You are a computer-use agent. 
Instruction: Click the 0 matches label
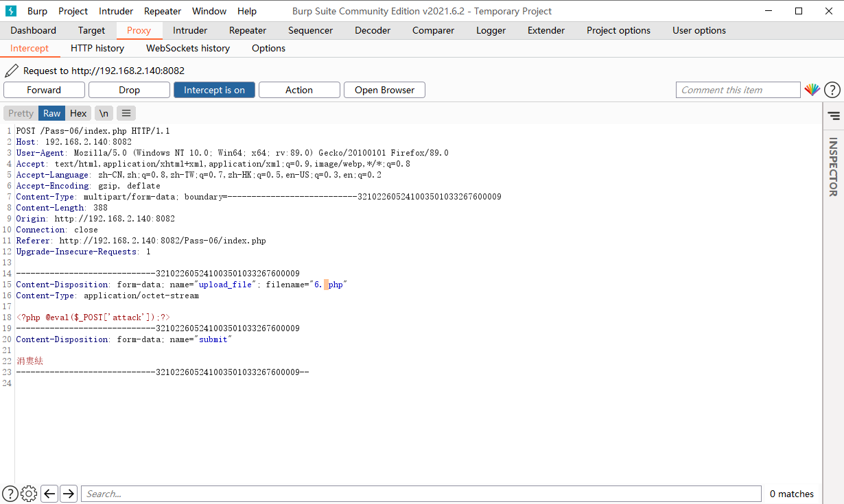pos(792,494)
